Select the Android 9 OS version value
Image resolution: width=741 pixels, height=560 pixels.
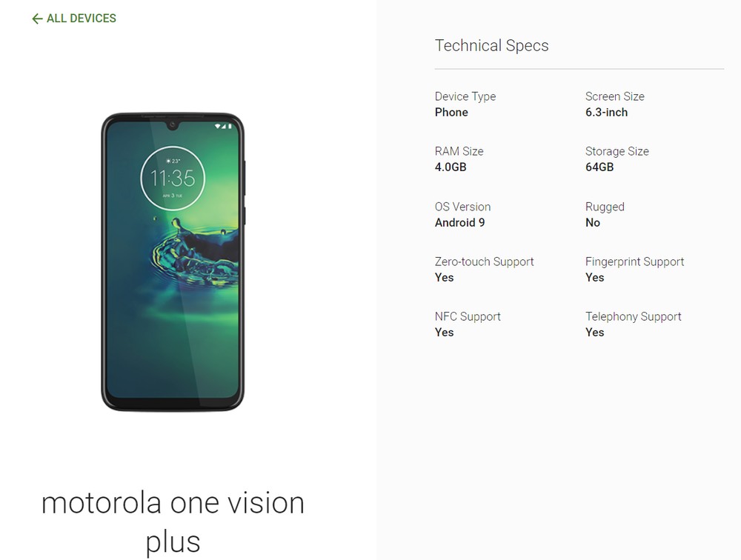[459, 222]
